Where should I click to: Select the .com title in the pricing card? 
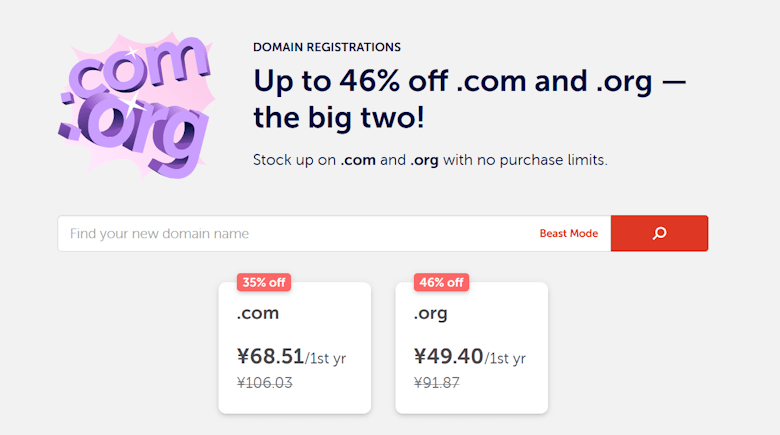pos(258,314)
